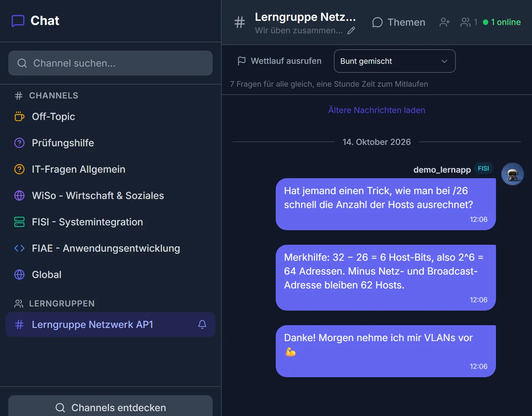Click the LERNGRUPPEN section header
This screenshot has width=532, height=416.
[x=62, y=303]
